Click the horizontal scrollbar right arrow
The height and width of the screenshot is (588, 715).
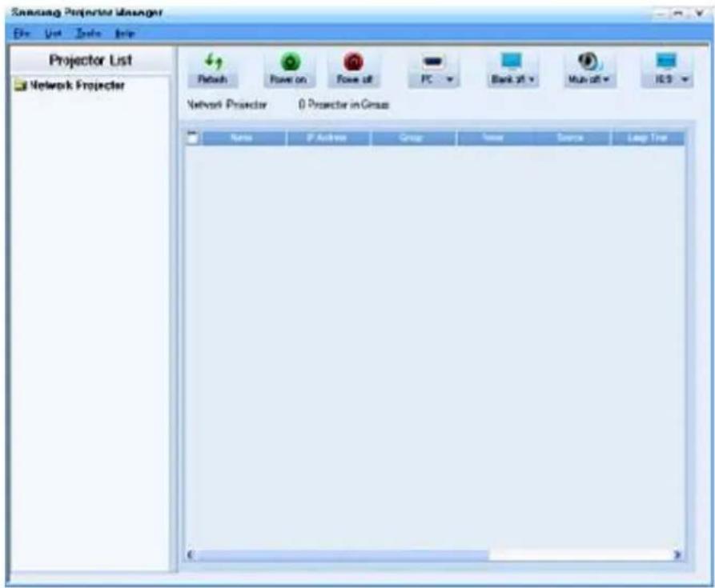[x=677, y=554]
